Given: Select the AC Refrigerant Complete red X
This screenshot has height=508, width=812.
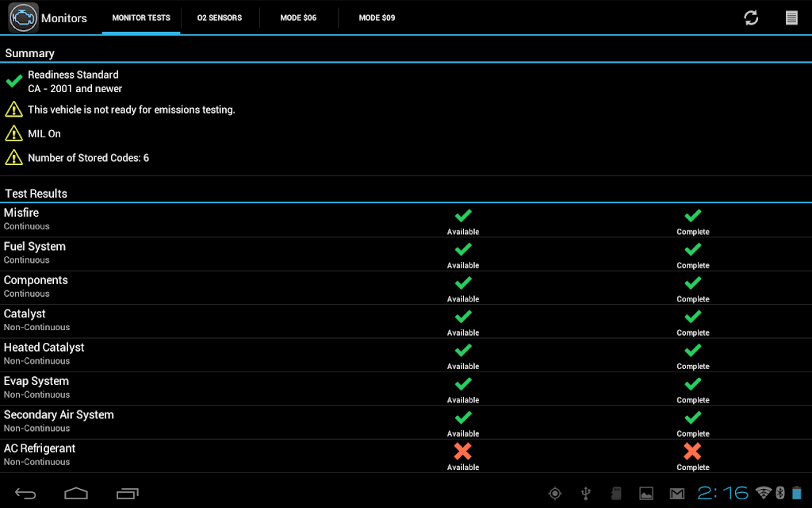Looking at the screenshot, I should click(692, 452).
